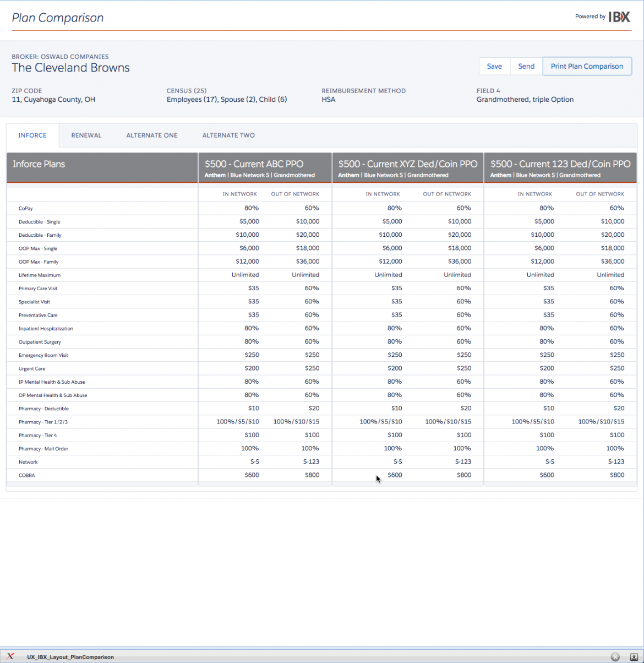Click the Send button
Image resolution: width=644 pixels, height=663 pixels.
coord(526,66)
